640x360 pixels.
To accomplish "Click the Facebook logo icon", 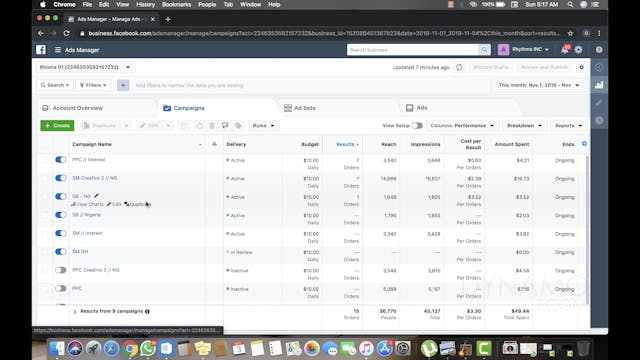I will point(41,50).
